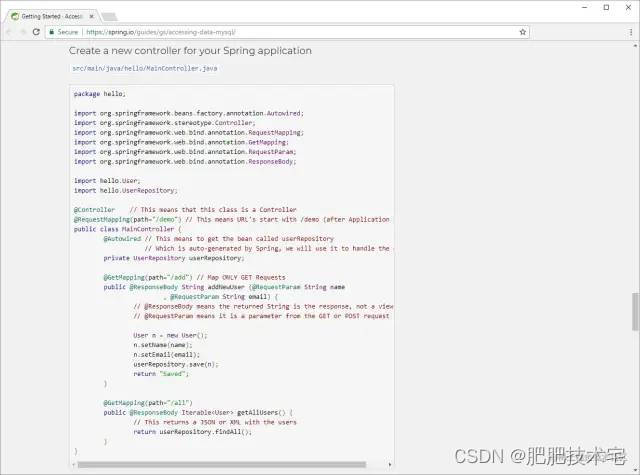
Task: Click the @GetMapping(path="/all") annotation
Action: click(148, 403)
